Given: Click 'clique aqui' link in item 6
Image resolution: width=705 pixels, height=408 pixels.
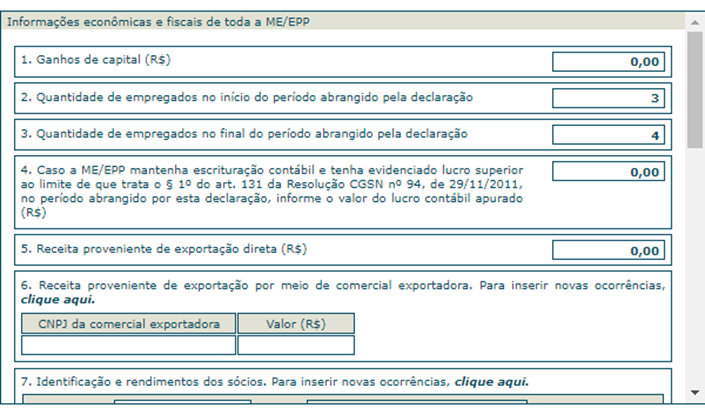Looking at the screenshot, I should coord(58,300).
